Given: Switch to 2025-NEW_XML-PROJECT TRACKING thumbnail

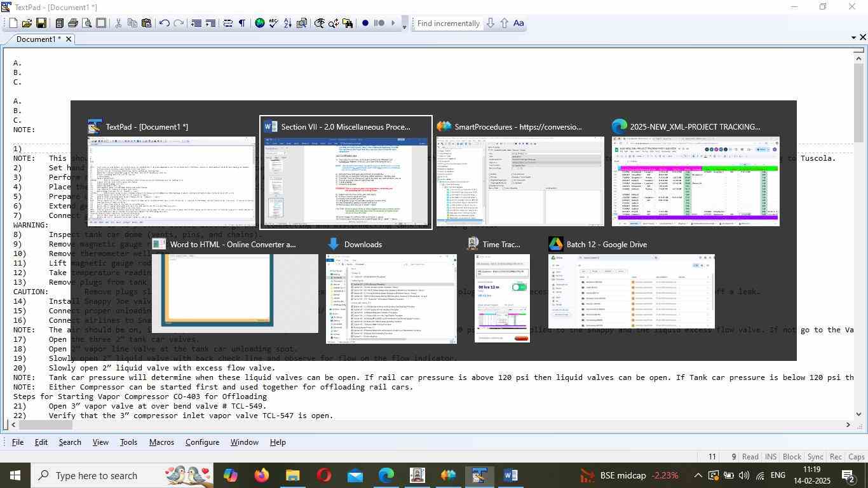Looking at the screenshot, I should pos(696,172).
